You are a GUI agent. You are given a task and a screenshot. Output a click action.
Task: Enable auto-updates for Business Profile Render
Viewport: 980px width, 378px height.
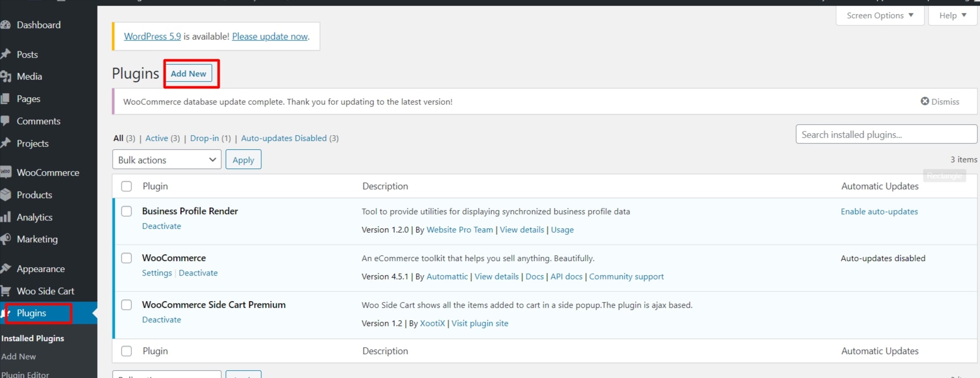tap(879, 212)
